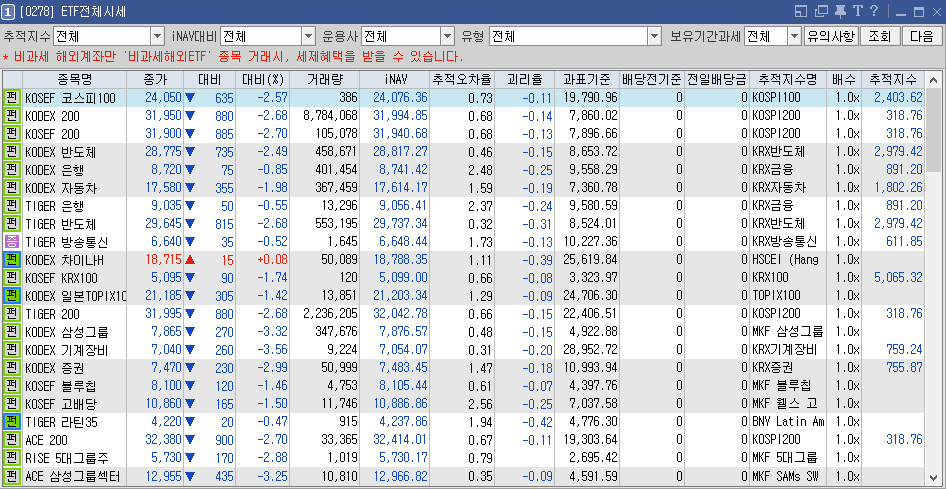This screenshot has height=489, width=946.
Task: Click the 편 icon beside KOSEF KRX100
Action: (x=12, y=278)
